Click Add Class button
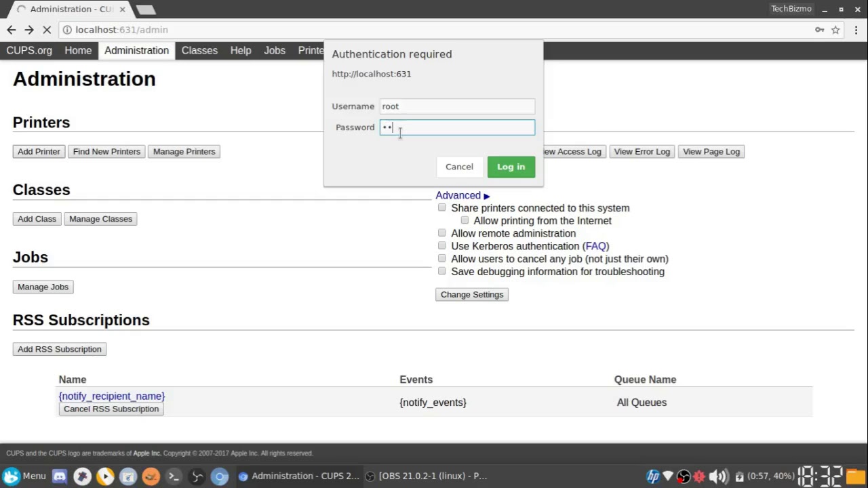 pyautogui.click(x=37, y=219)
